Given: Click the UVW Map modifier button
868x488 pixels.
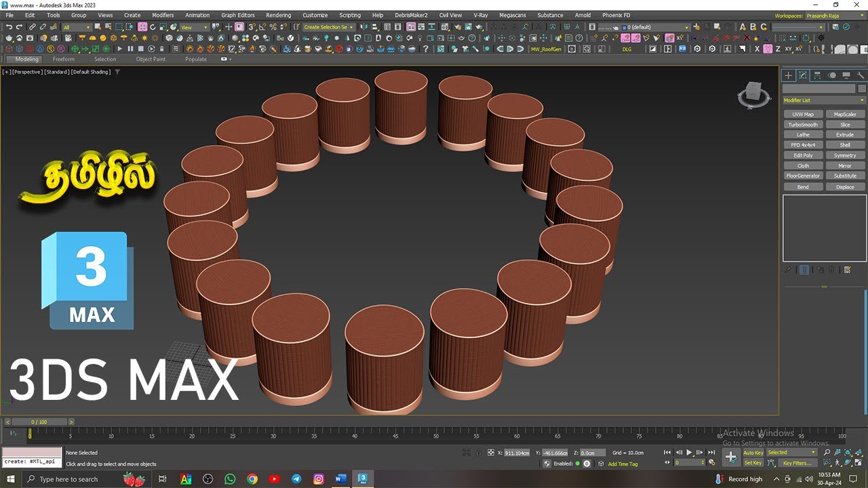Looking at the screenshot, I should (803, 114).
